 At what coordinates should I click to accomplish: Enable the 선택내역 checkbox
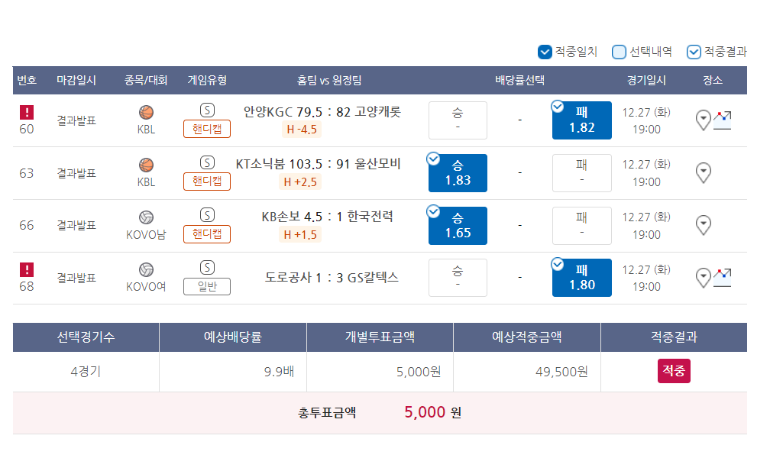(619, 52)
